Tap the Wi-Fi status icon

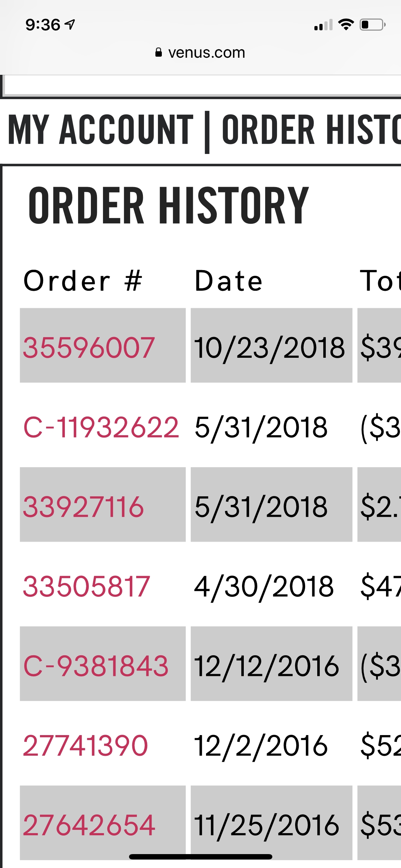[345, 25]
